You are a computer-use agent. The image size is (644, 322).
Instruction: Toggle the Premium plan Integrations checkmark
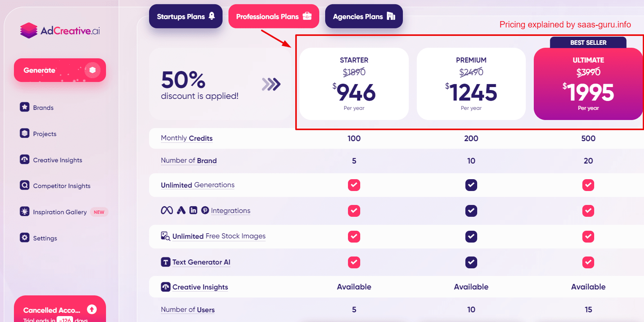471,211
